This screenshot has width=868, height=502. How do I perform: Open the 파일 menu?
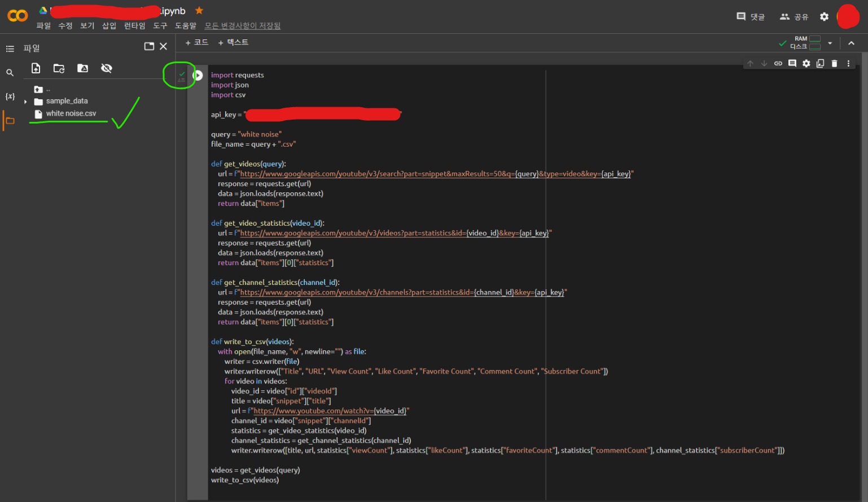click(x=43, y=25)
